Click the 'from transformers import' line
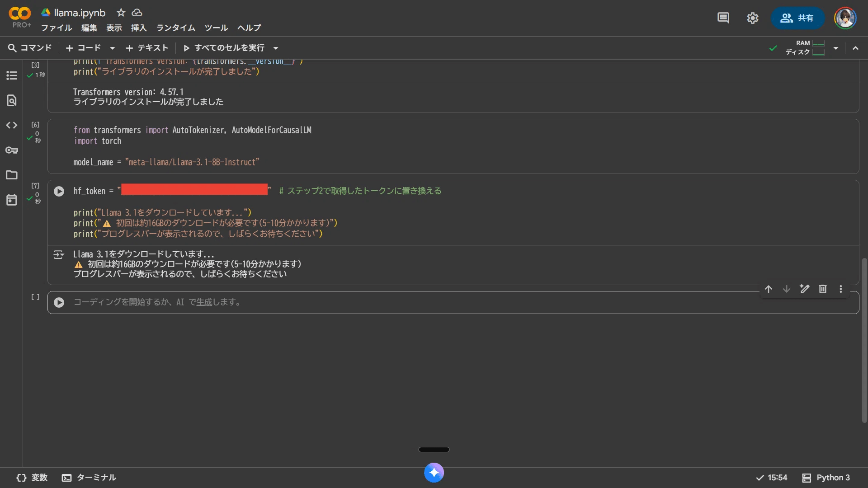Screen dimensions: 868x488 pos(193,130)
